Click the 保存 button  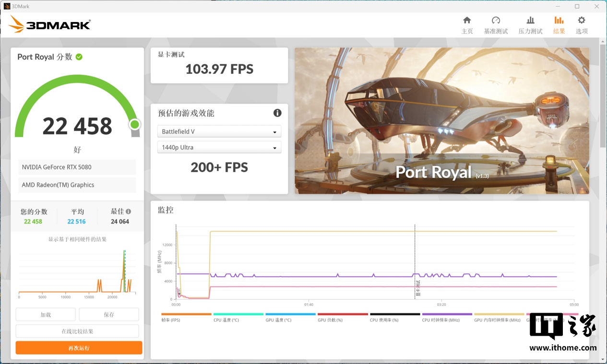coord(109,315)
